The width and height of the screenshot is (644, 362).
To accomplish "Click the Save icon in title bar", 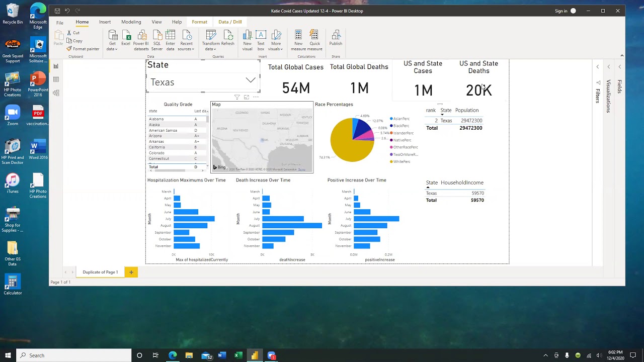I will [x=57, y=11].
